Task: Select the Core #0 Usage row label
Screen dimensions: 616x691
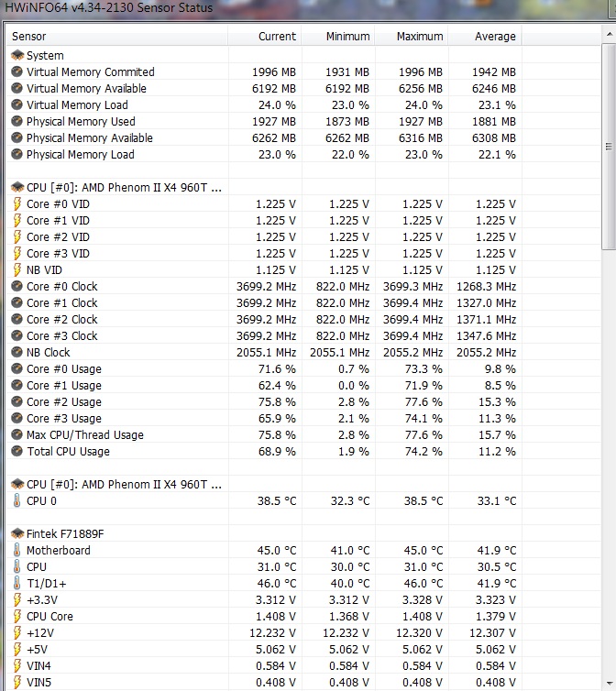Action: point(64,368)
